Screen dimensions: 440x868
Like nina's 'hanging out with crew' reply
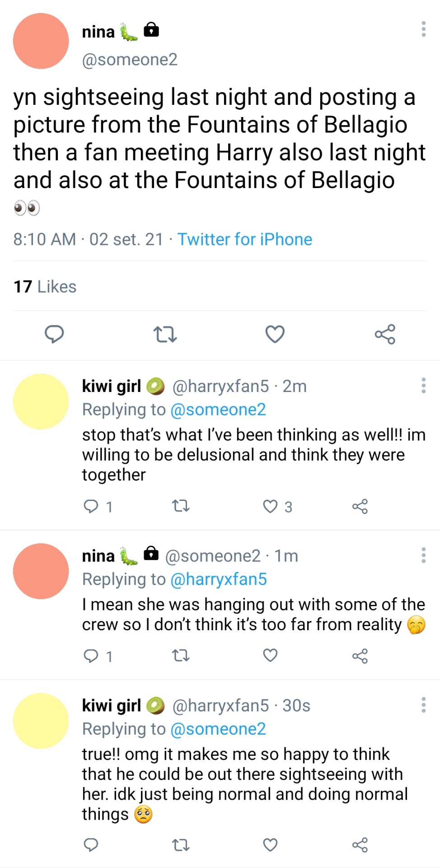tap(270, 656)
